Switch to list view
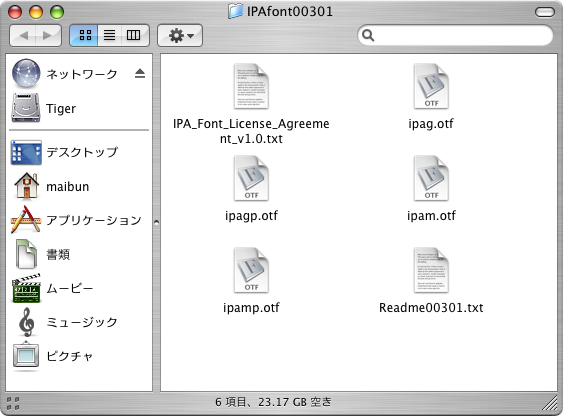Viewport: 563px width, 416px height. pyautogui.click(x=110, y=35)
